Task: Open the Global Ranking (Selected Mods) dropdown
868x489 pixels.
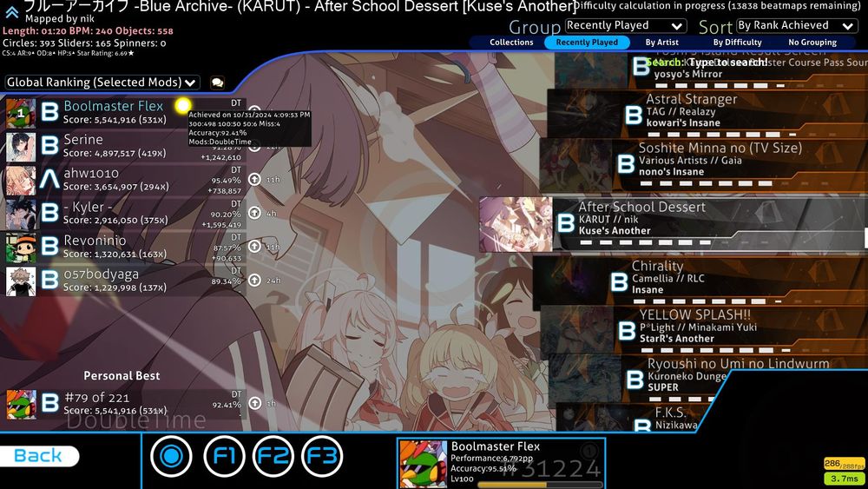Action: pos(102,83)
